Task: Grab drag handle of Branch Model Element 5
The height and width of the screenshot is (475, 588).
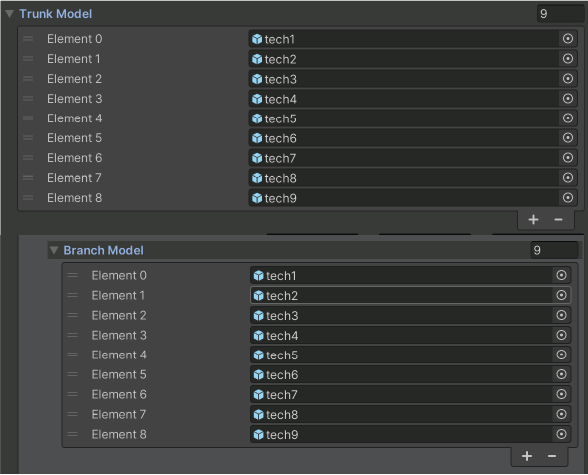Action: (72, 374)
